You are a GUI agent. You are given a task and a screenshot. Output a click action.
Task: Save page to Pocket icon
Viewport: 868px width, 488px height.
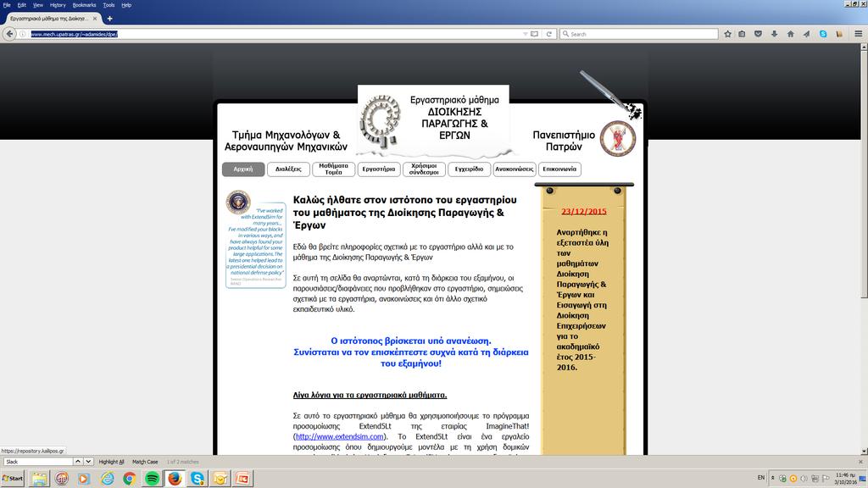(x=758, y=34)
